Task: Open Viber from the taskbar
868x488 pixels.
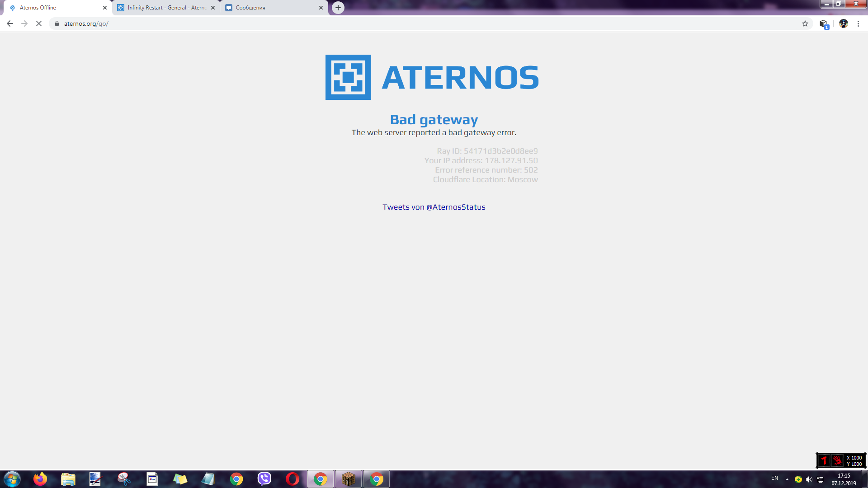Action: [264, 479]
